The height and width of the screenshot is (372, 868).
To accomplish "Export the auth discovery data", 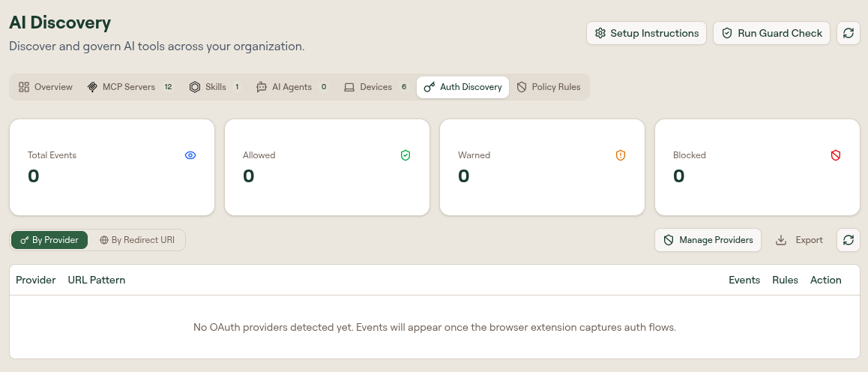I will click(x=799, y=240).
